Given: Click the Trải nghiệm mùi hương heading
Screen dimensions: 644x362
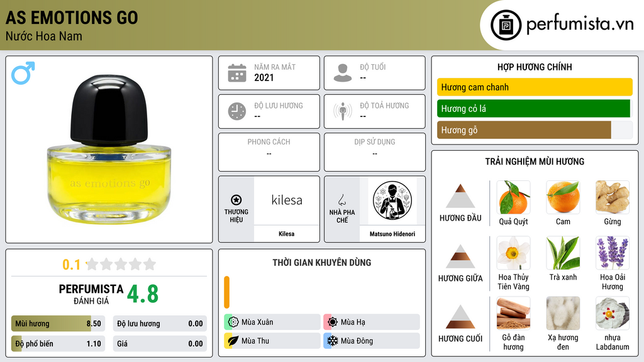Looking at the screenshot, I should point(535,162).
